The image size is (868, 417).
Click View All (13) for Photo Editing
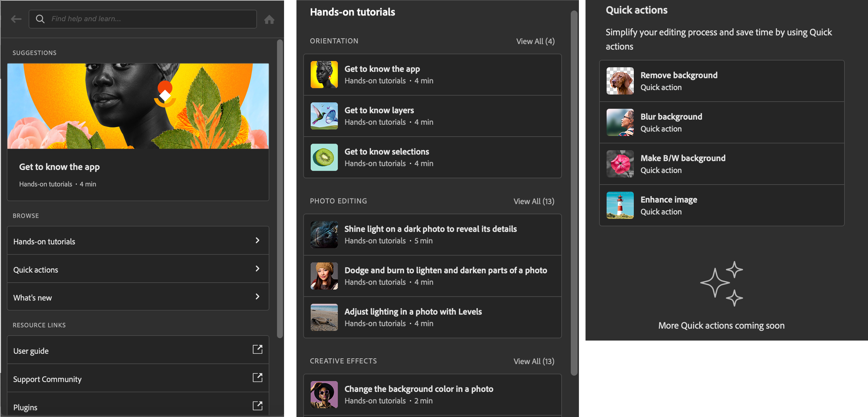pyautogui.click(x=534, y=201)
